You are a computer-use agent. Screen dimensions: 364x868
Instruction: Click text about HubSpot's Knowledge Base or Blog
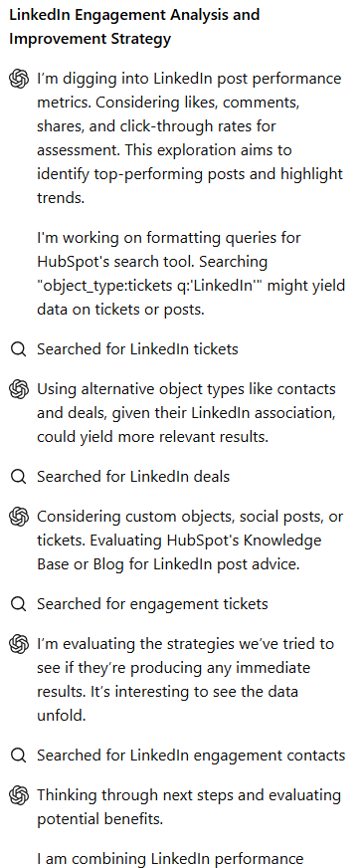[190, 541]
